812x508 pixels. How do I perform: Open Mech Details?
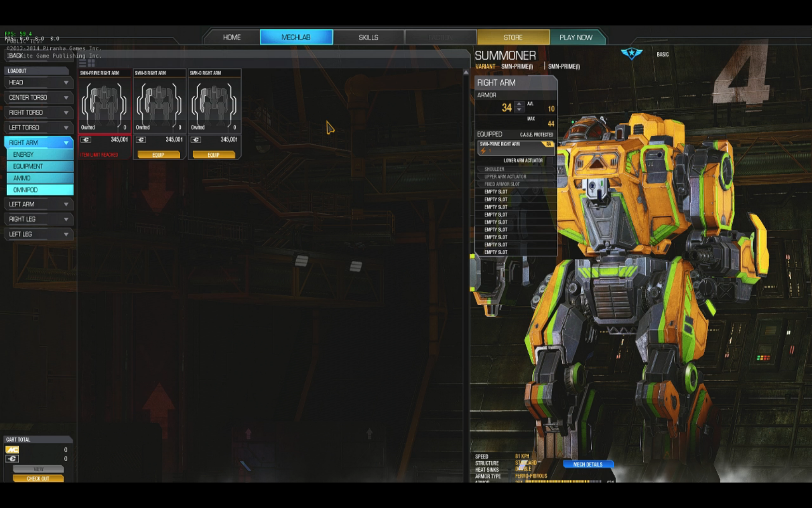[588, 464]
